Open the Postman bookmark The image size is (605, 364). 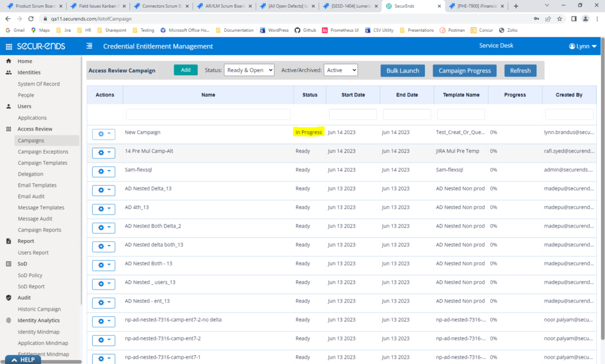[452, 30]
